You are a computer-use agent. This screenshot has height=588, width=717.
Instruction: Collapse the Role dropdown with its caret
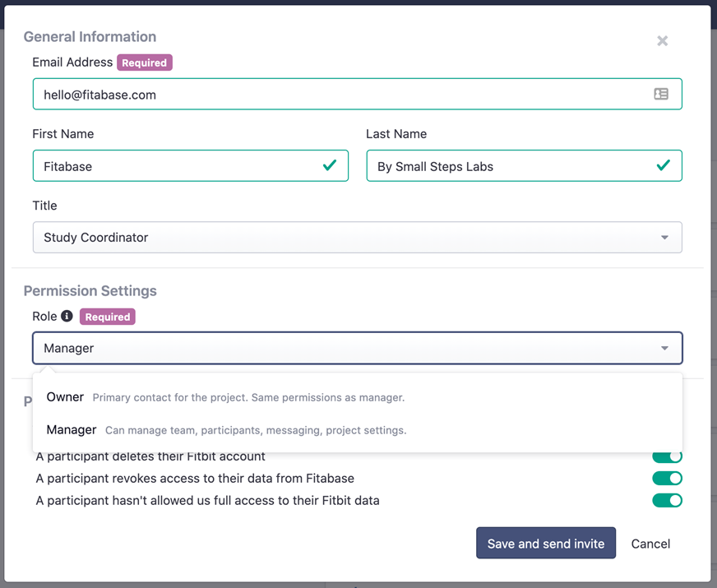pos(664,348)
